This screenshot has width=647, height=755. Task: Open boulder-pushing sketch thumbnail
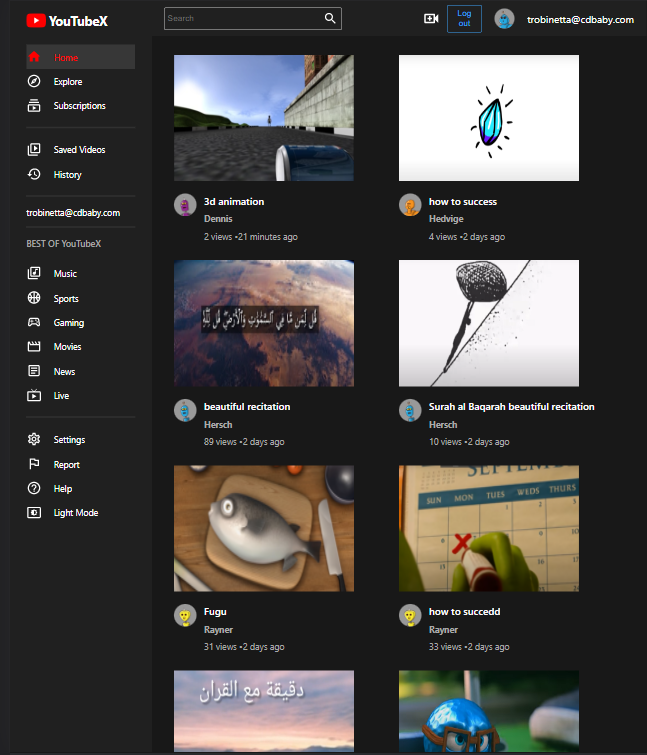[x=489, y=323]
